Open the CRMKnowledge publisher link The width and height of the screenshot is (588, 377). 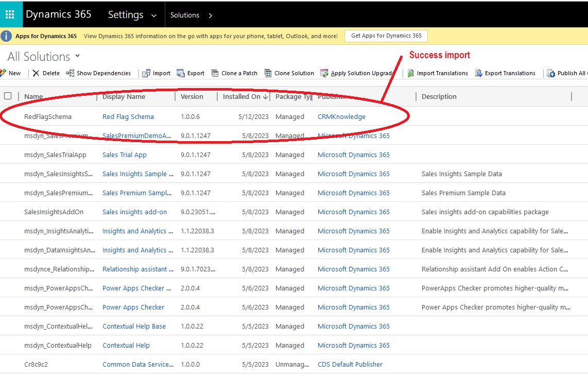341,117
